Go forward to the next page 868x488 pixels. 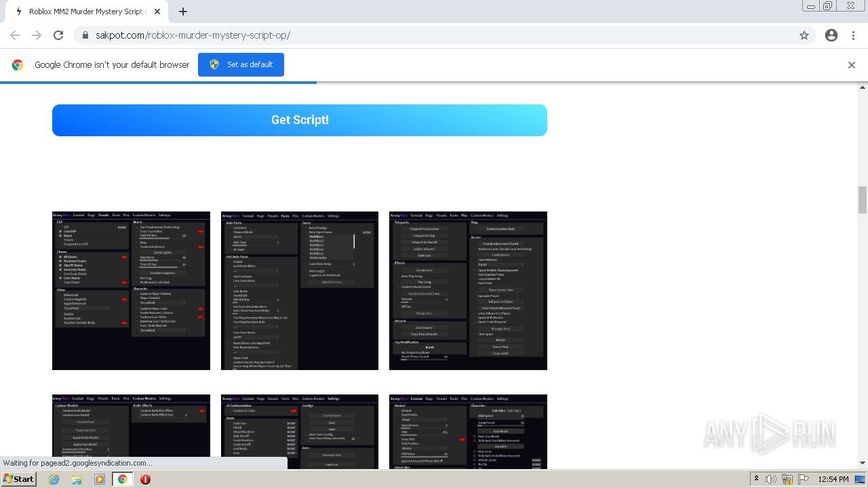point(37,35)
